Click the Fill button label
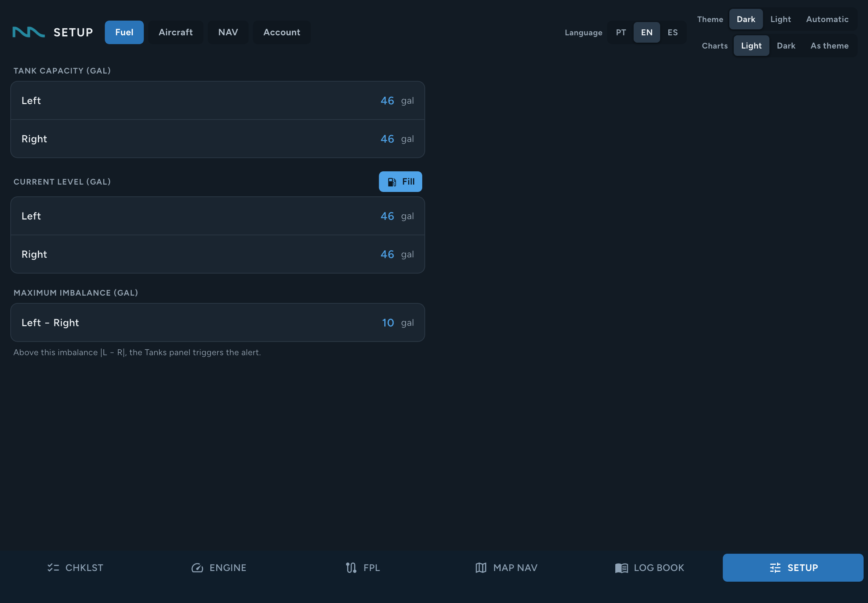The image size is (868, 603). 408,181
